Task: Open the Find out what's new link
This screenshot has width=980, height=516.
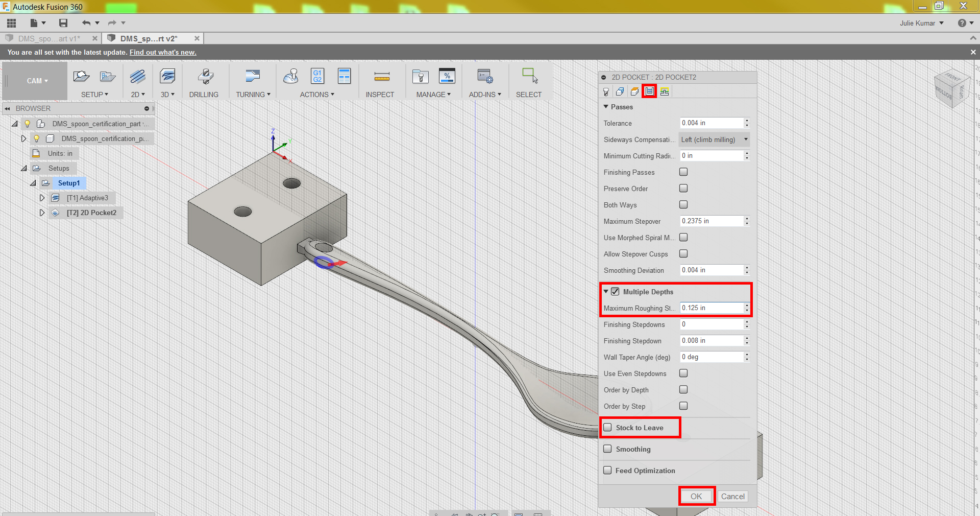Action: [x=163, y=52]
